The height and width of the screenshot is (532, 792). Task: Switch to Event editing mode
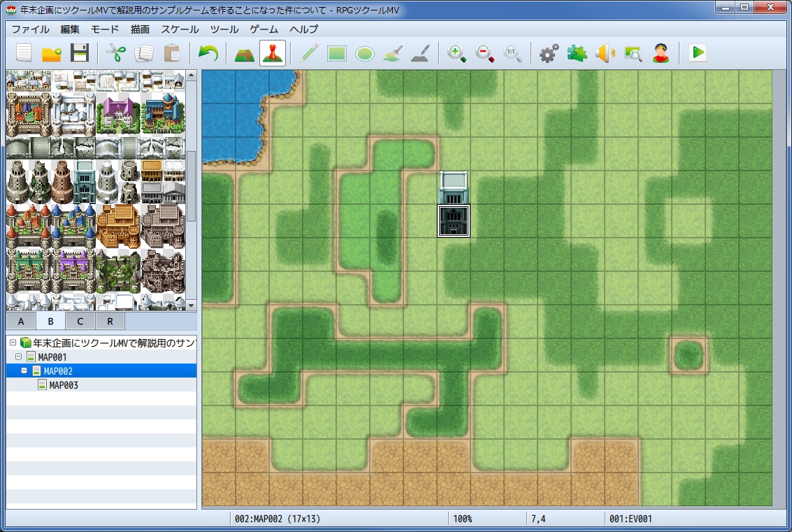(x=273, y=53)
